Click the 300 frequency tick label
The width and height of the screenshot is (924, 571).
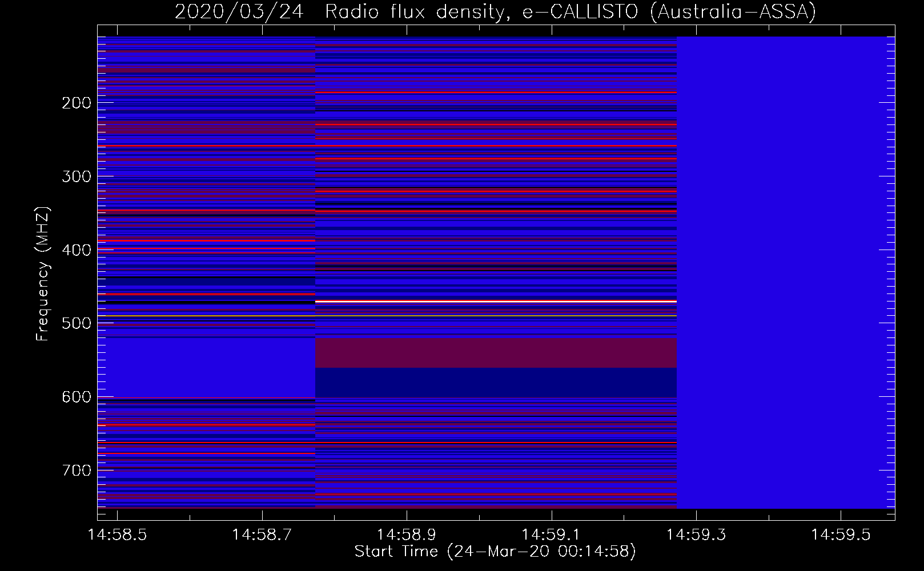pyautogui.click(x=77, y=176)
